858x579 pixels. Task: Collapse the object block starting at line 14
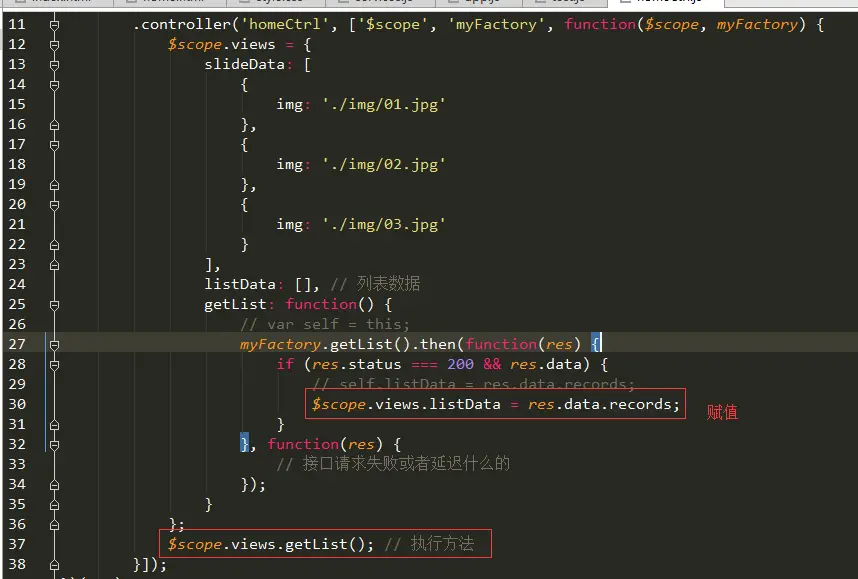pos(54,85)
